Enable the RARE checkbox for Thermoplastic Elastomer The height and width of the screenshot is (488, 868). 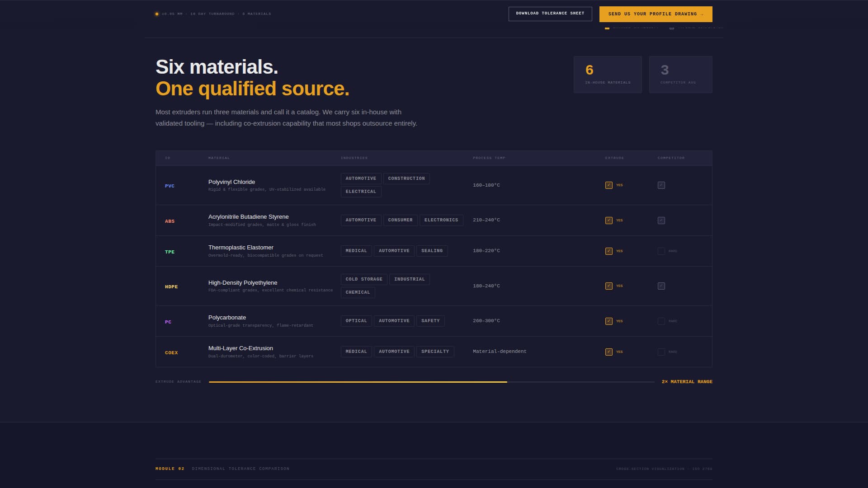[661, 251]
